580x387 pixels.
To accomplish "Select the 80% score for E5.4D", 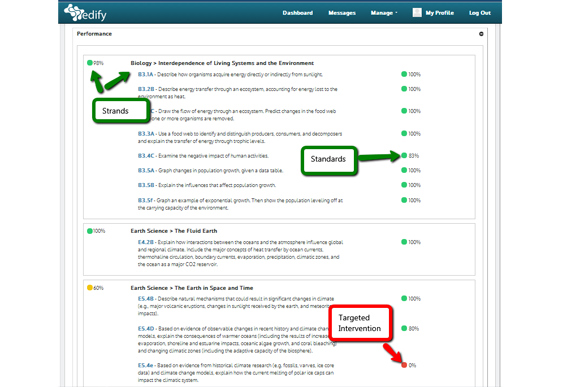I will tap(414, 329).
